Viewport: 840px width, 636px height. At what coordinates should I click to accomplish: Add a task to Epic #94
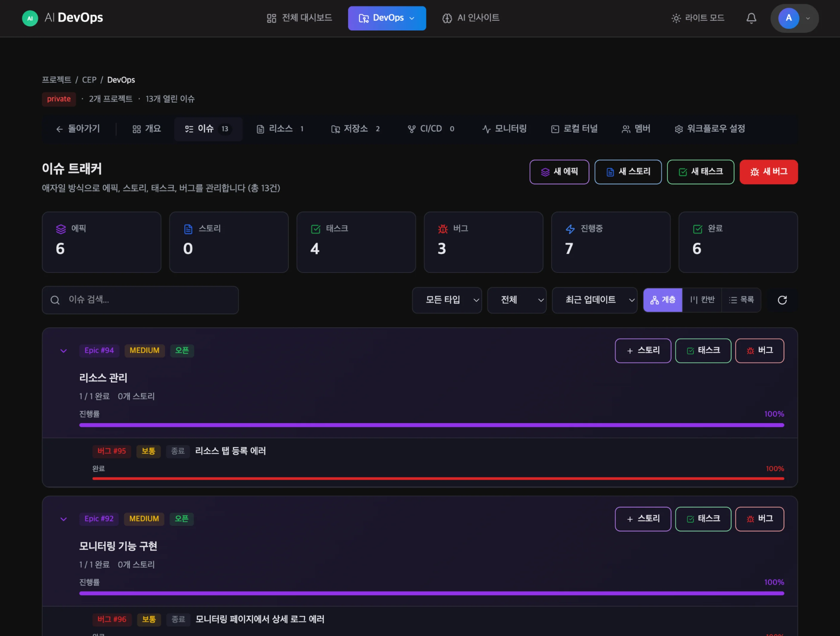(x=703, y=351)
